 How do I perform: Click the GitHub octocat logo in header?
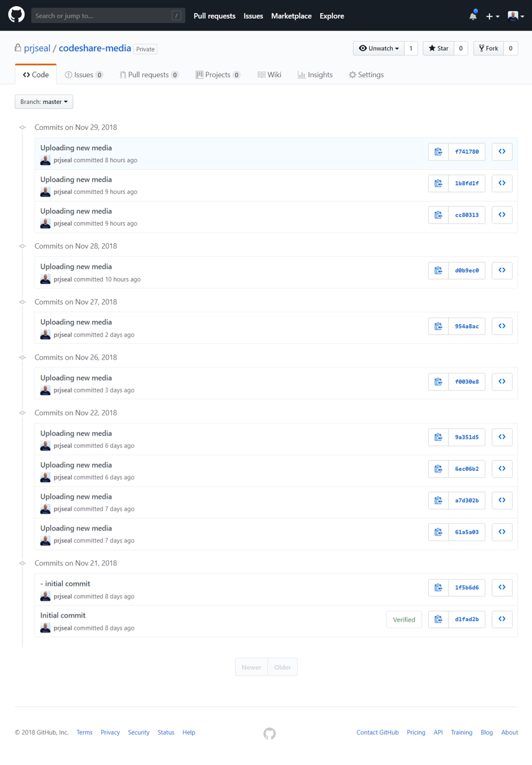[16, 15]
